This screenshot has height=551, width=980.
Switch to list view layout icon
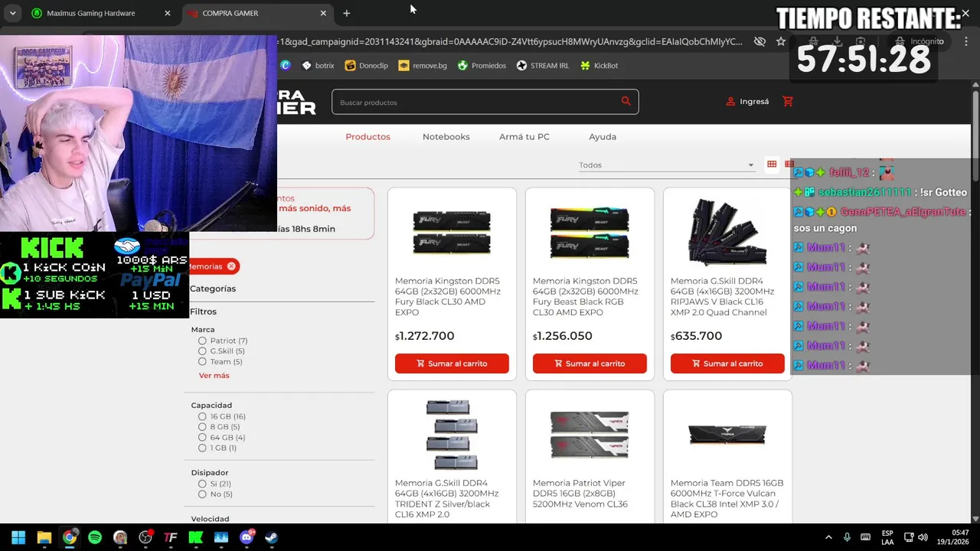click(789, 164)
